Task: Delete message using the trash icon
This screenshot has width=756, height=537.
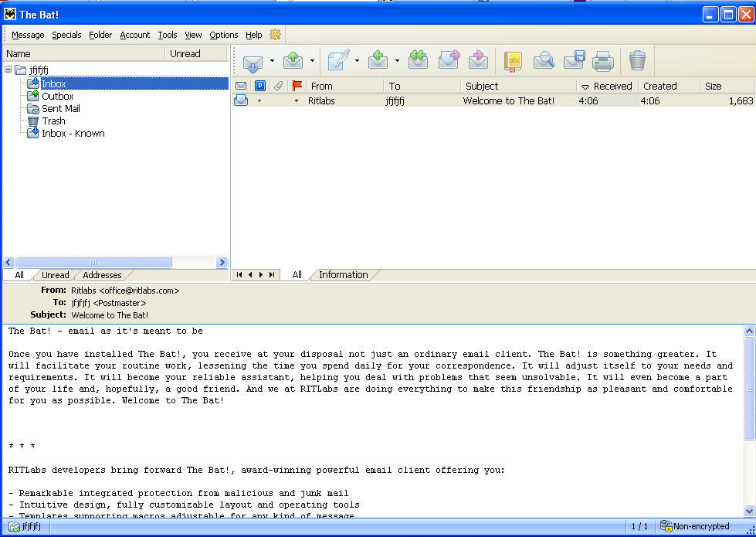Action: (x=638, y=60)
